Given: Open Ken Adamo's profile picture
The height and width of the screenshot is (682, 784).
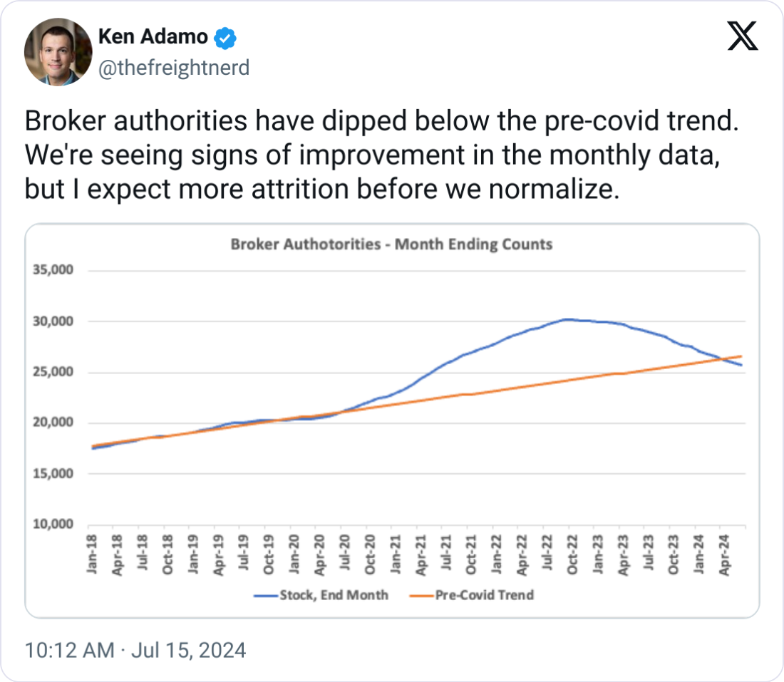Looking at the screenshot, I should (x=58, y=52).
